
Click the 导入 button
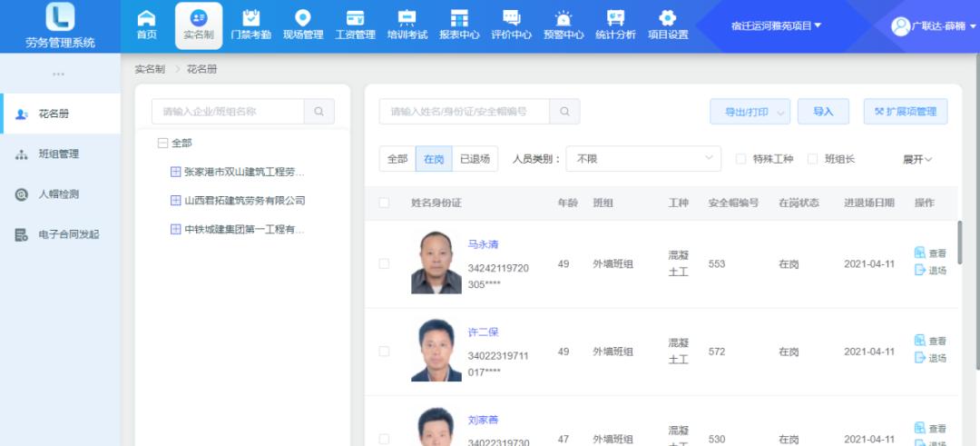(x=823, y=112)
